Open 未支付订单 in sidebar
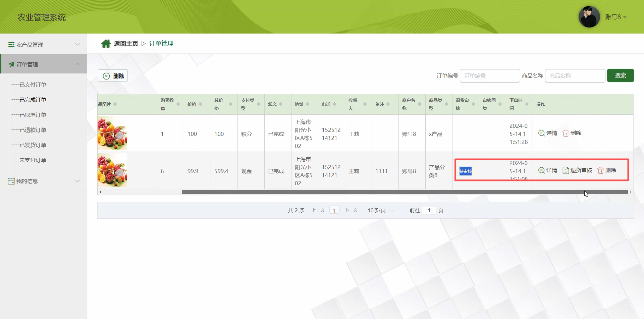This screenshot has width=644, height=319. coord(33,160)
